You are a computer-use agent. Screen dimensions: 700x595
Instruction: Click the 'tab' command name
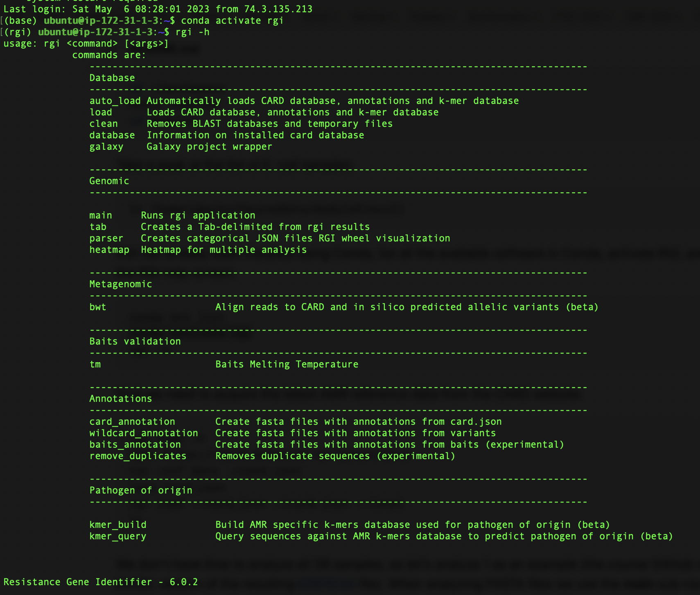(98, 227)
